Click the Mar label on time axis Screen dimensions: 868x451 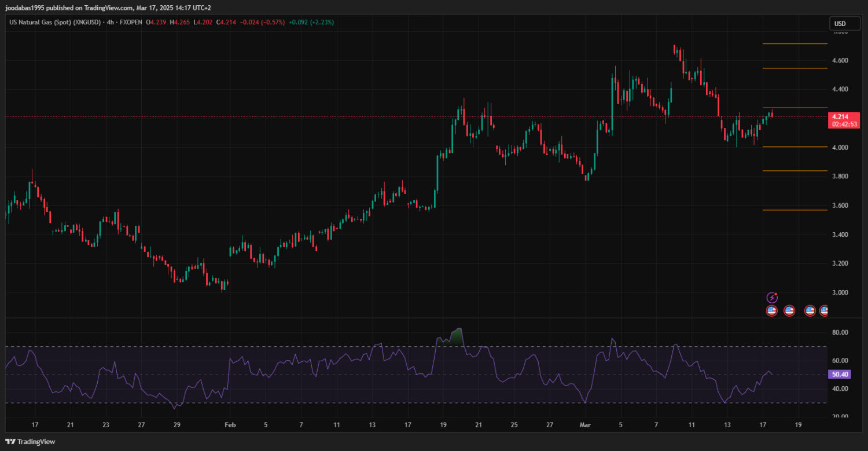585,425
